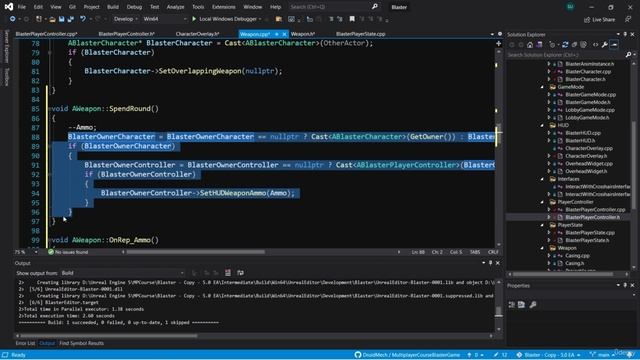This screenshot has height=360, width=640.
Task: Switch to the CharacterOverlay.h tab
Action: 198,34
